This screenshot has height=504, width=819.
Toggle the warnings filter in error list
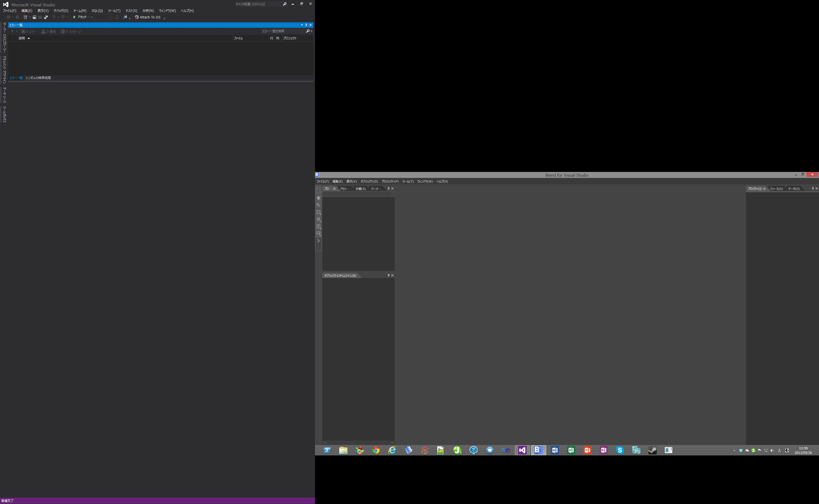49,31
